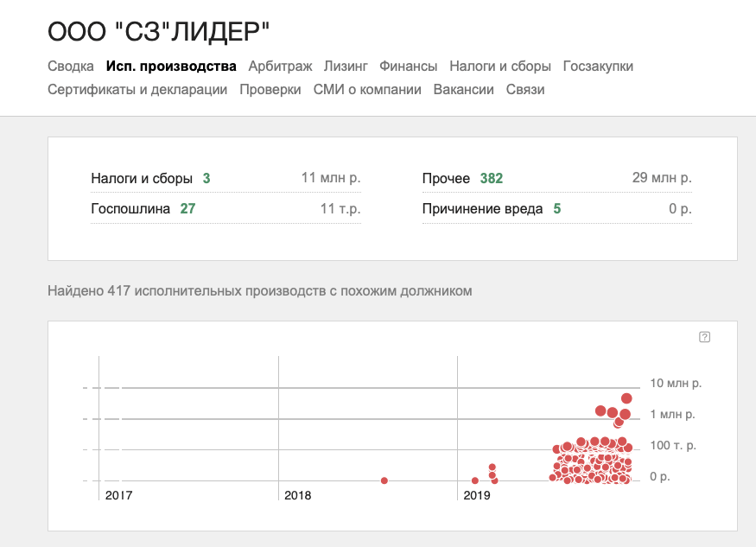The width and height of the screenshot is (756, 547).
Task: Click the 1 млн р. axis label
Action: click(672, 414)
